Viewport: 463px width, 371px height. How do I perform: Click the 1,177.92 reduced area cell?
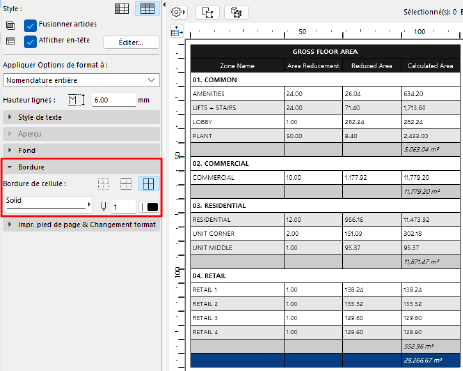(x=372, y=178)
